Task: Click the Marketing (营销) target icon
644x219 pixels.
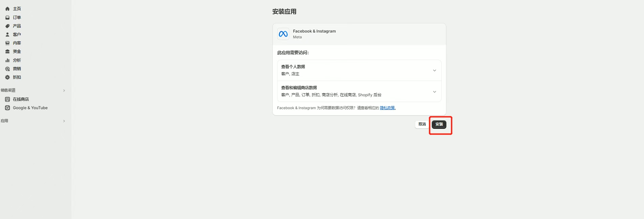Action: 7,69
